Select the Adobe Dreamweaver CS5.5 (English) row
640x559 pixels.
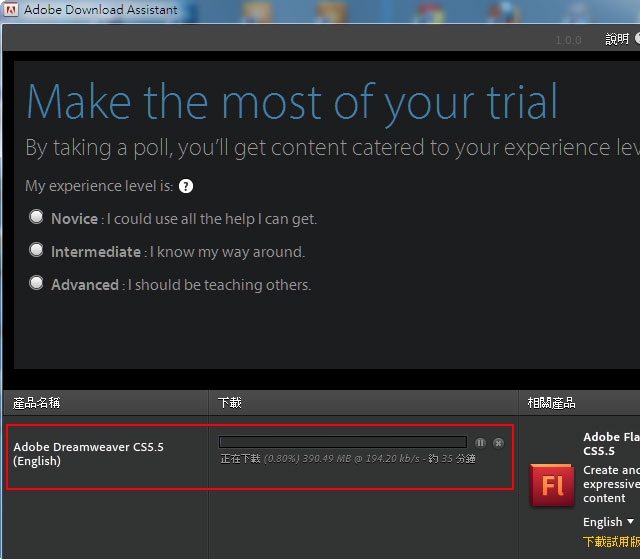tap(260, 457)
